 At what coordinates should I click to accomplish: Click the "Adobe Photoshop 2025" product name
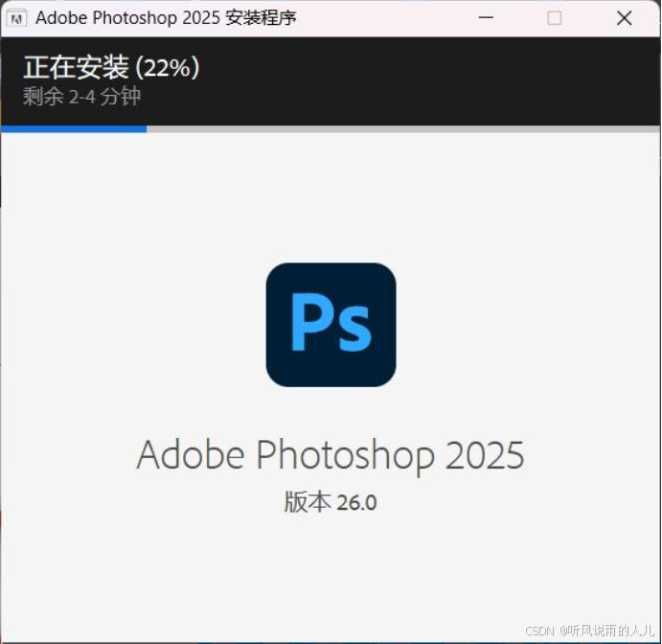[x=331, y=455]
